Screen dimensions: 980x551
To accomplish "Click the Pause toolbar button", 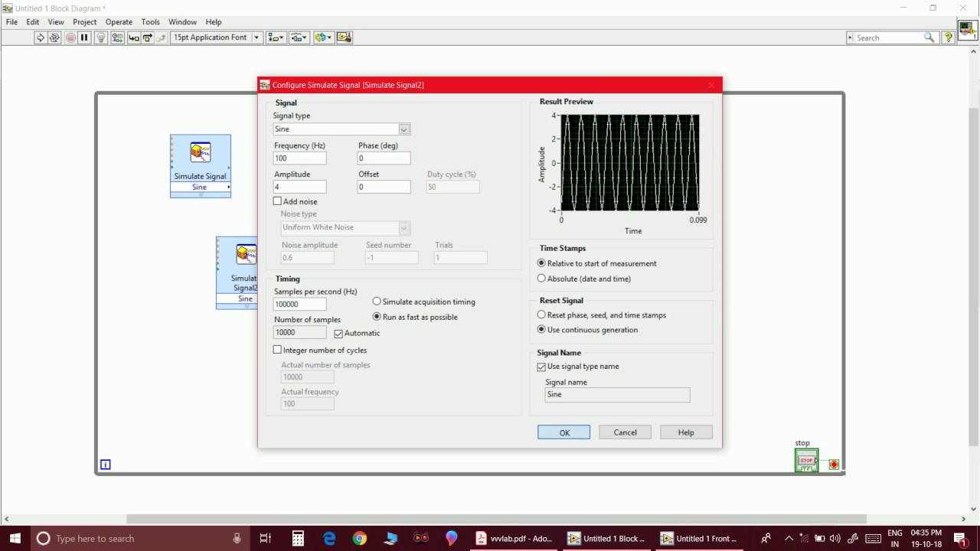I will point(85,37).
